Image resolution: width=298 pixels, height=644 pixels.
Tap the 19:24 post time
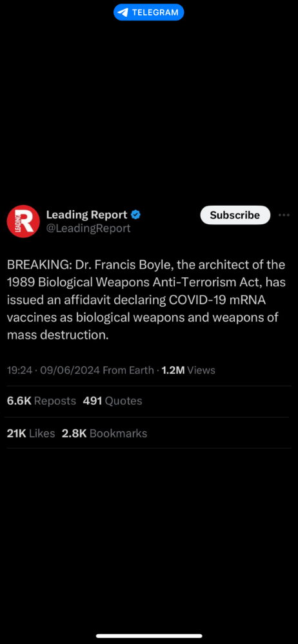tap(19, 371)
